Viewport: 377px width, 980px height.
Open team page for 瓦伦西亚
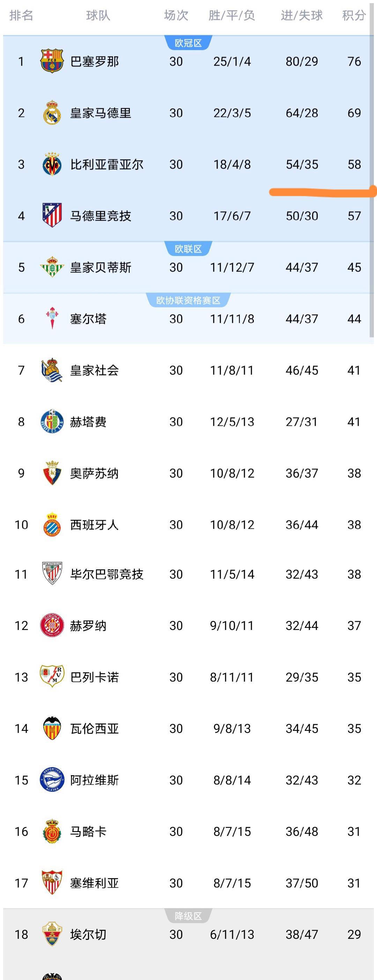[x=94, y=728]
